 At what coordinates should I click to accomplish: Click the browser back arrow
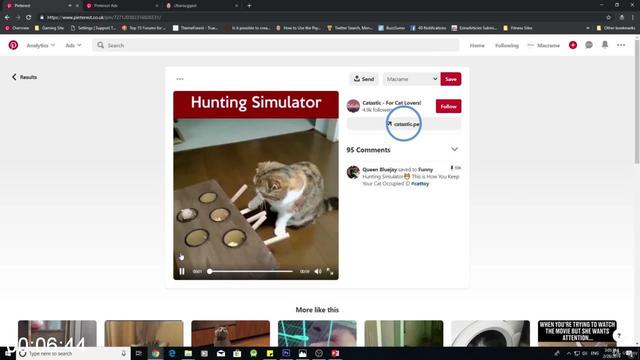[x=7, y=17]
